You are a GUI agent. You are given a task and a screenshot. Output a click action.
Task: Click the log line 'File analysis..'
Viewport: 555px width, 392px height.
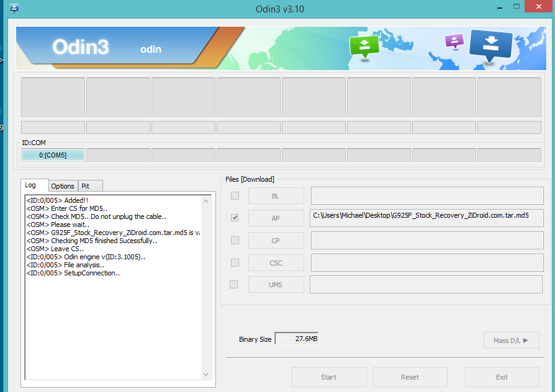pos(65,265)
